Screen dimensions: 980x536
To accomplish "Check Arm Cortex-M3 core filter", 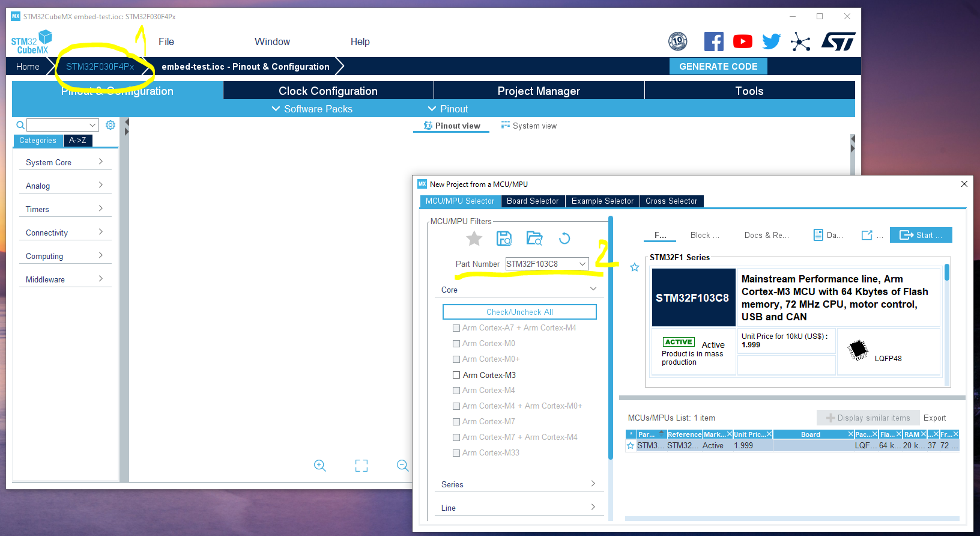I will (x=456, y=375).
